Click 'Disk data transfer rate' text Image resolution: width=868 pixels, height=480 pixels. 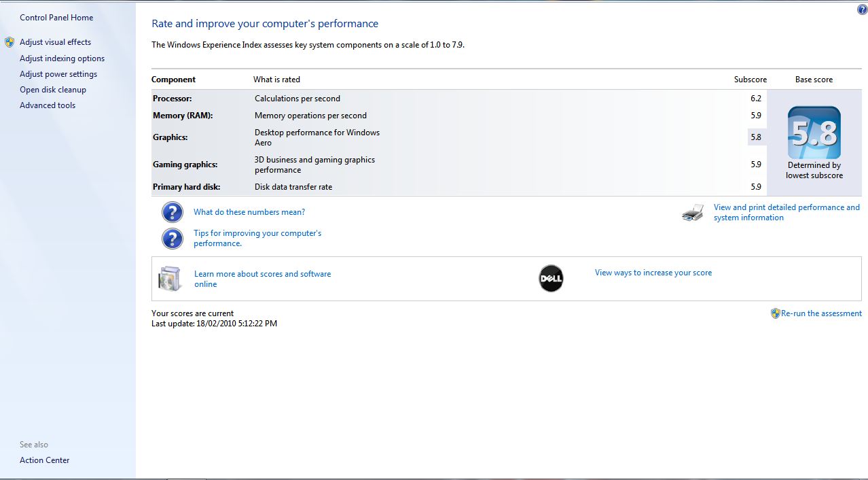293,187
